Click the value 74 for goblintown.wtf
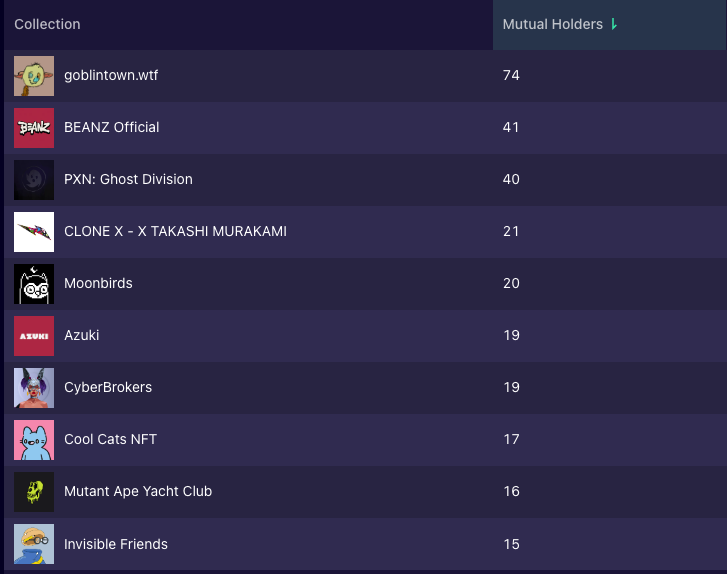 click(511, 75)
